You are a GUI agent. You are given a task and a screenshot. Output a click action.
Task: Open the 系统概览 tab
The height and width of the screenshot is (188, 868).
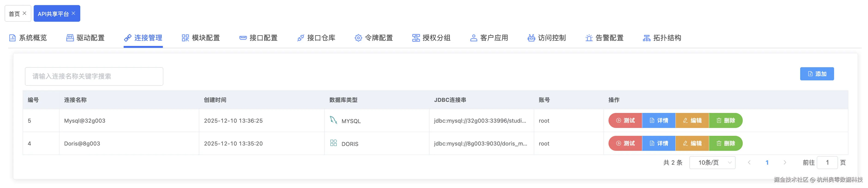(x=28, y=38)
